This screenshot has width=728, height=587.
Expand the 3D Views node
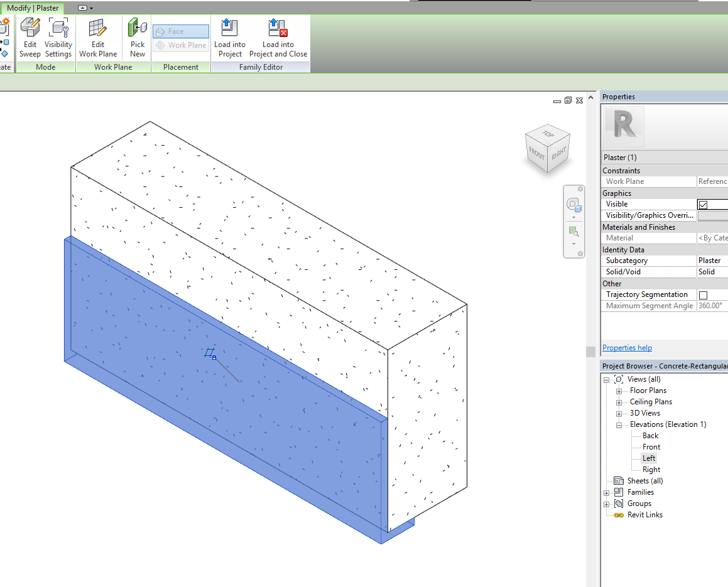[618, 412]
